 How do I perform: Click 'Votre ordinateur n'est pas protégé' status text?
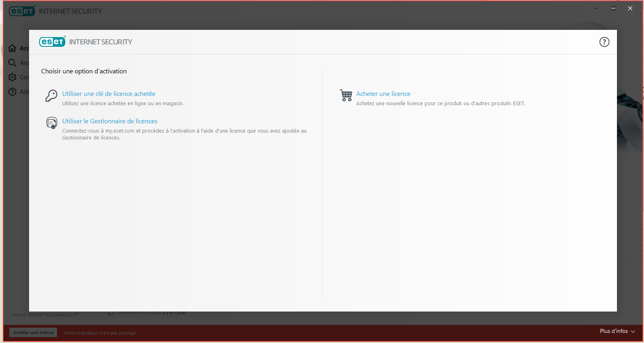coord(100,333)
